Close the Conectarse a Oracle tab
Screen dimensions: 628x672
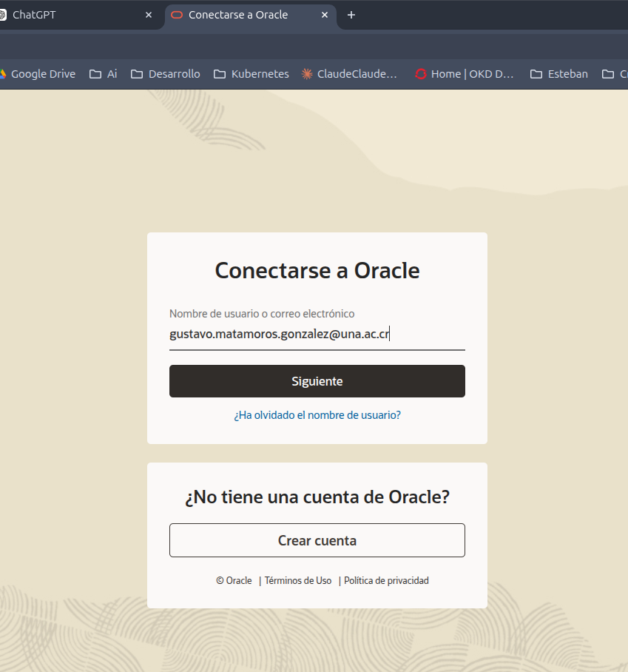pos(324,15)
